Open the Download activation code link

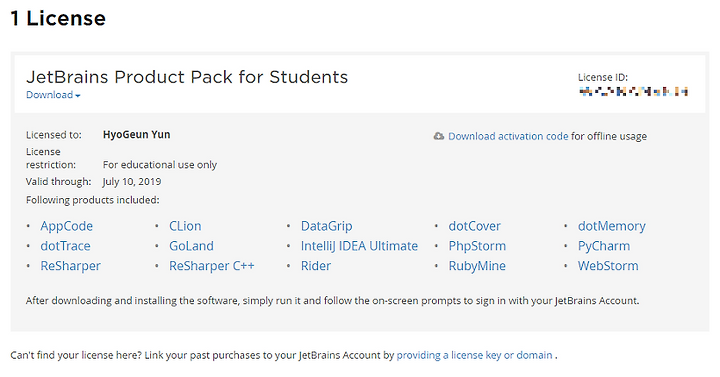pos(508,136)
